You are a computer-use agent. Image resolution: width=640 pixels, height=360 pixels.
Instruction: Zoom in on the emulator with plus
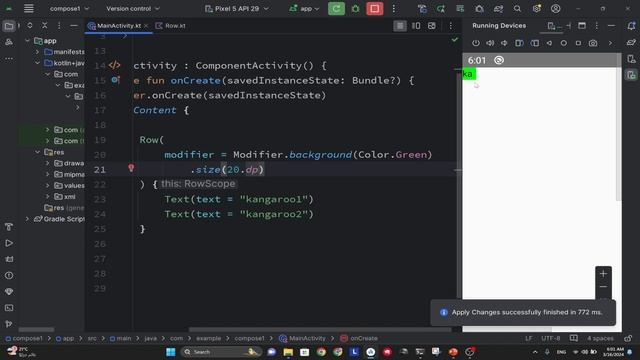[x=603, y=274]
